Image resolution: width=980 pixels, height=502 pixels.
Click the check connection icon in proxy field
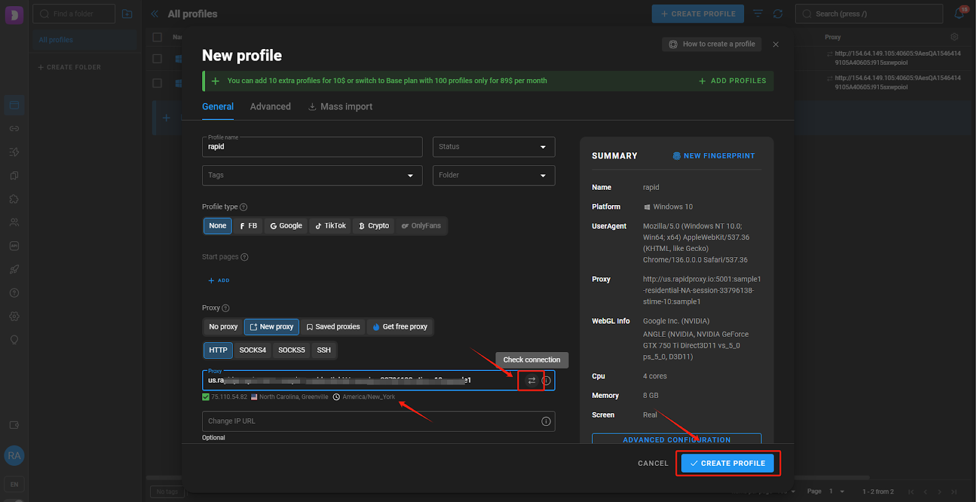point(531,381)
